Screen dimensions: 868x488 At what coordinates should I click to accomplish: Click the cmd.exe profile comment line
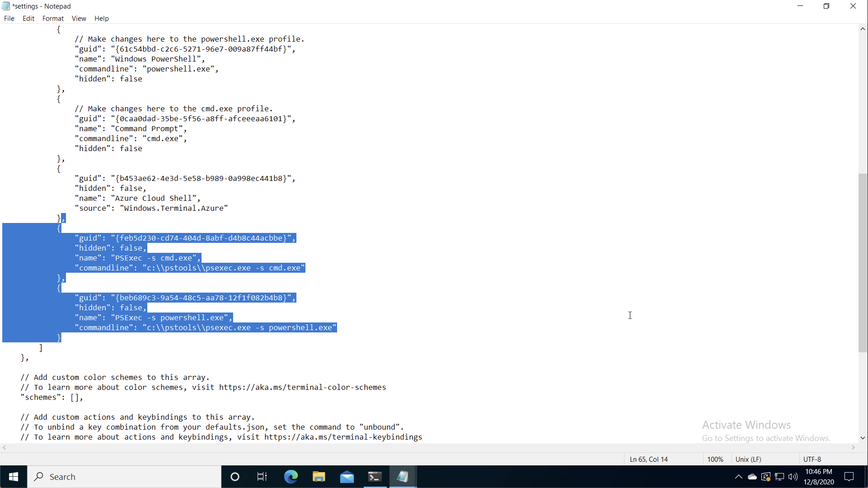click(x=174, y=109)
